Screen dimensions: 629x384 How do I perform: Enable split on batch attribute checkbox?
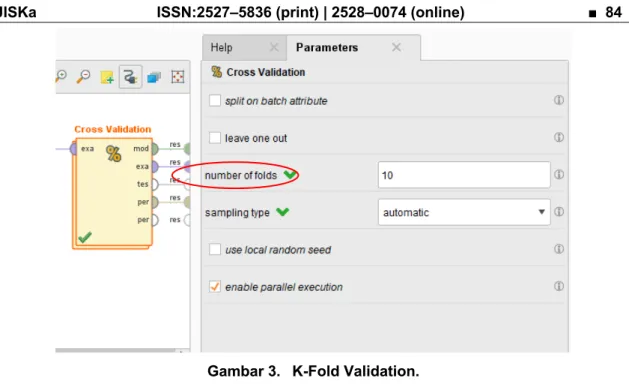pyautogui.click(x=215, y=100)
